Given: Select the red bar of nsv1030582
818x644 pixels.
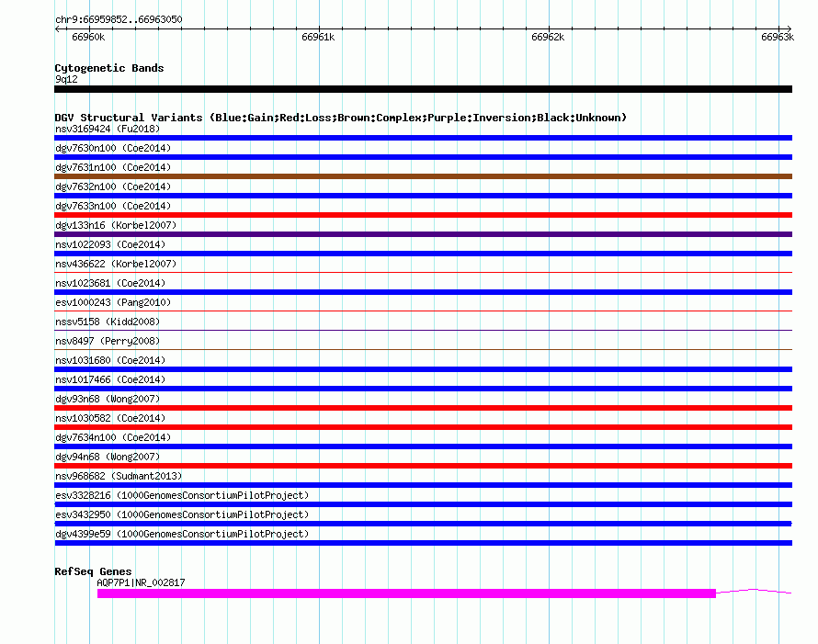Looking at the screenshot, I should pyautogui.click(x=423, y=427).
